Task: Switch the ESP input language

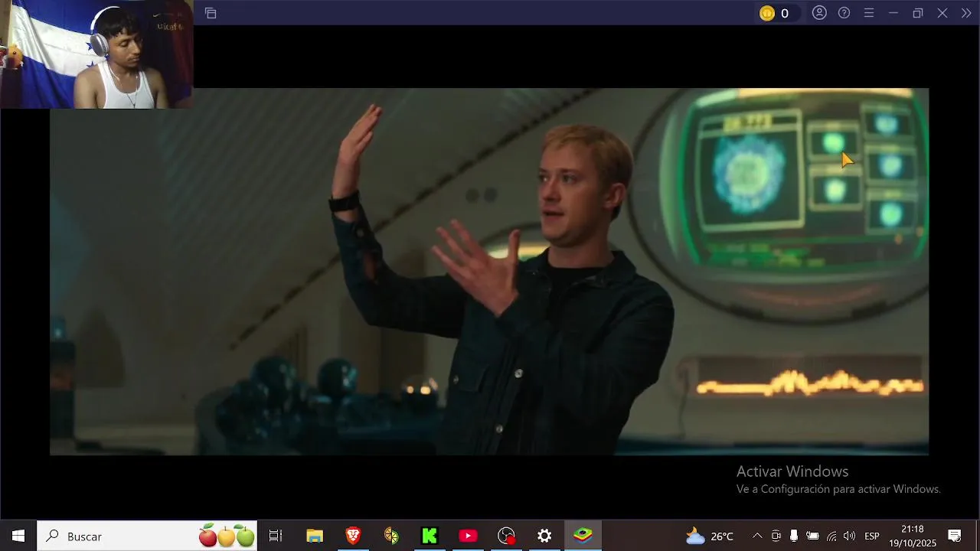Action: (x=872, y=536)
